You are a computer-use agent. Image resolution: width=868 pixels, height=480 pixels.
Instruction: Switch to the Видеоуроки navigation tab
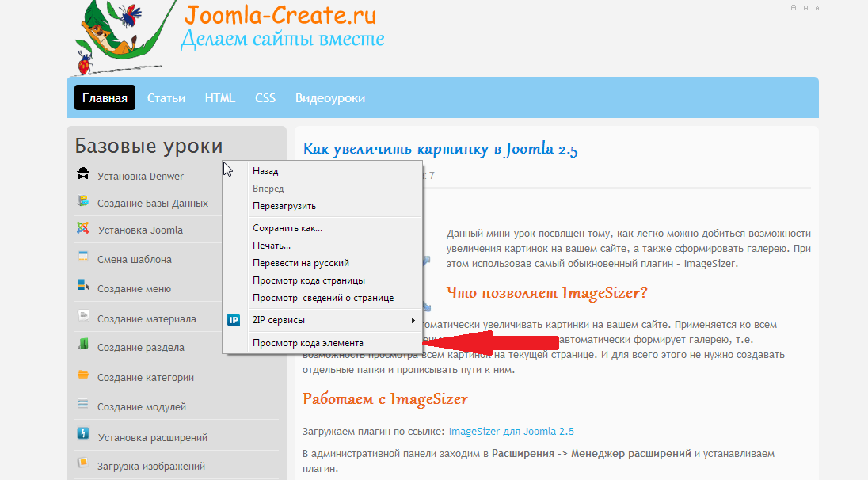(x=330, y=98)
